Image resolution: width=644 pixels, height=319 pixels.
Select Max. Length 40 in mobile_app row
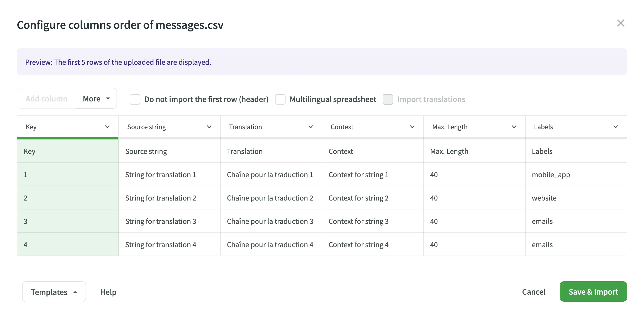[x=474, y=175]
